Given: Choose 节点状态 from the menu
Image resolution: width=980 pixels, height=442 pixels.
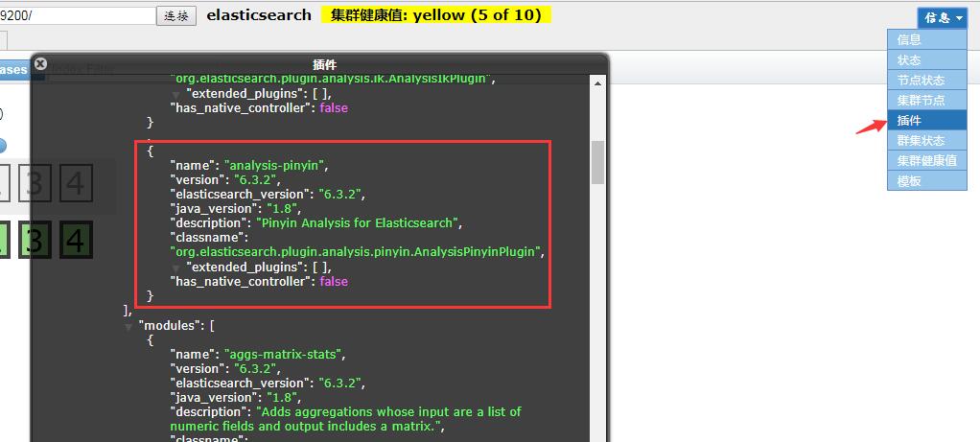Looking at the screenshot, I should point(927,80).
